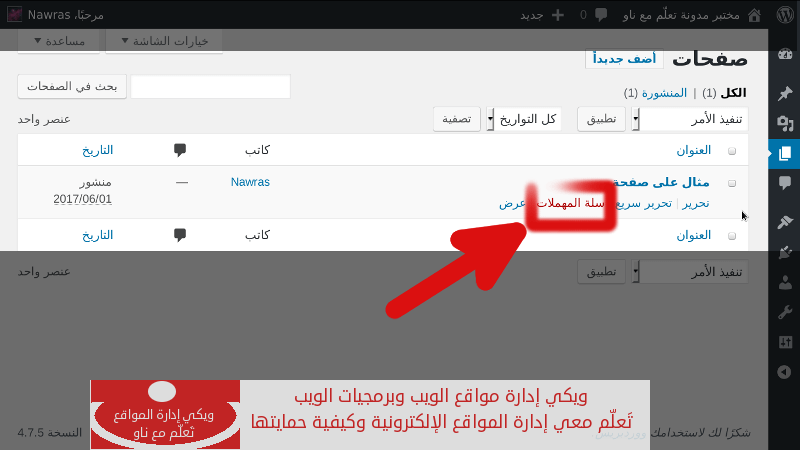Open Tools wrench icon in sidebar
The image size is (800, 450).
[x=784, y=312]
